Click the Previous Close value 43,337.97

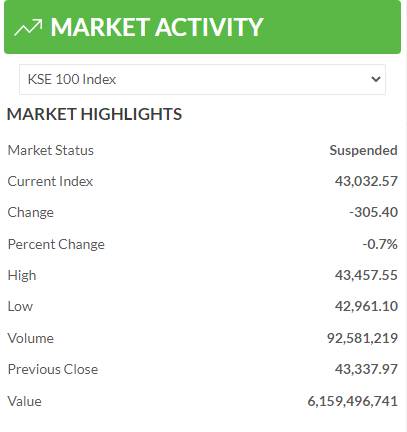click(366, 369)
